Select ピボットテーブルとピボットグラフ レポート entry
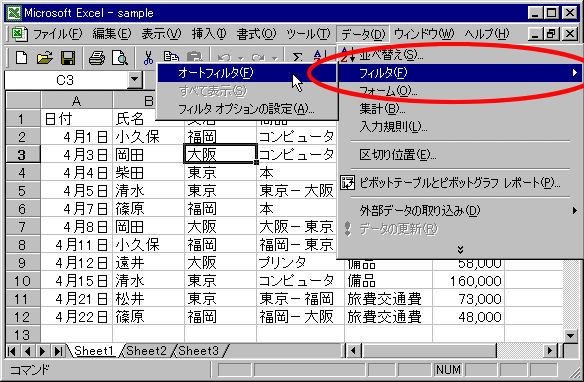This screenshot has height=382, width=584. (460, 183)
